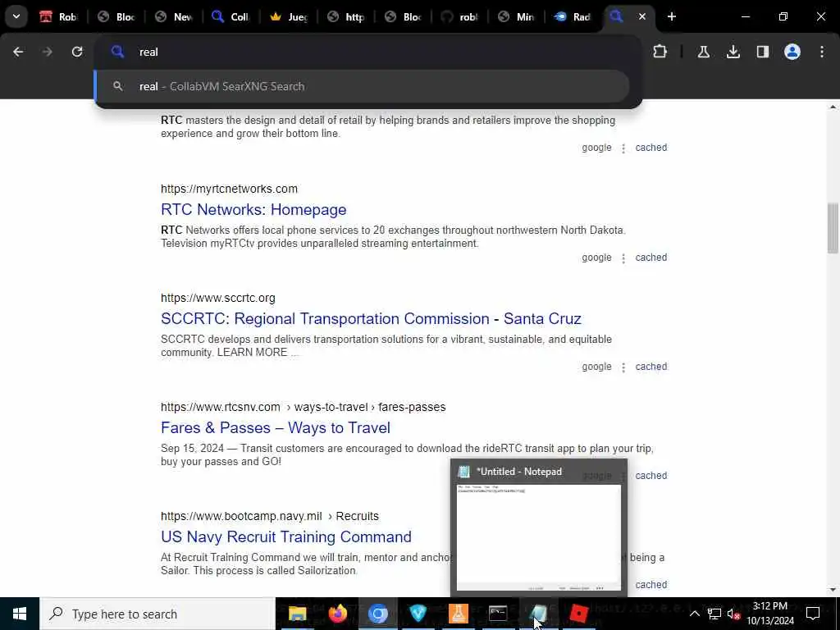Click the scrollbar down arrow
This screenshot has width=840, height=630.
833,590
